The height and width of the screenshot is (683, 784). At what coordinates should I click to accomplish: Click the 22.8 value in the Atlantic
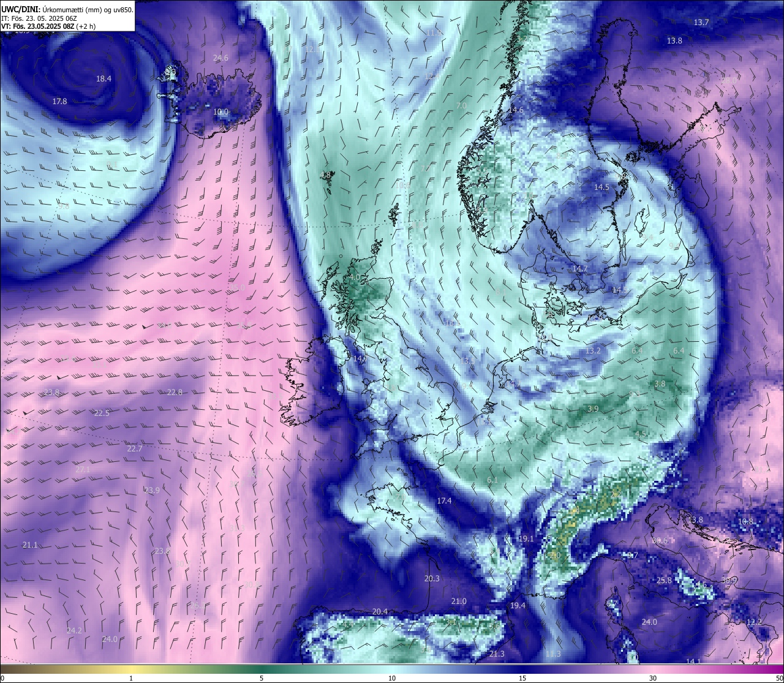coord(175,392)
